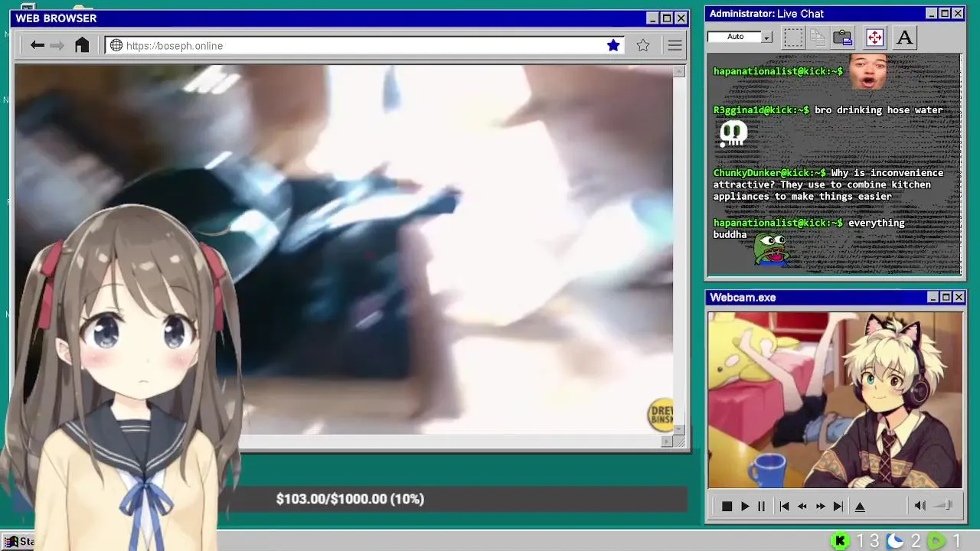
Task: Minimize the Live Chat window
Action: pos(931,14)
